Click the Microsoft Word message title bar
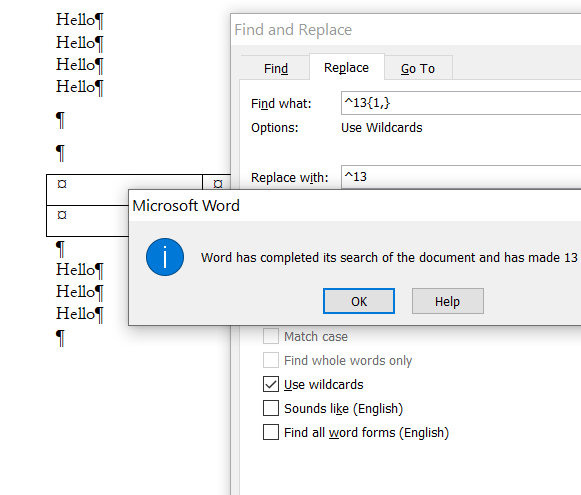Viewport: 581px width, 495px height. pos(355,206)
